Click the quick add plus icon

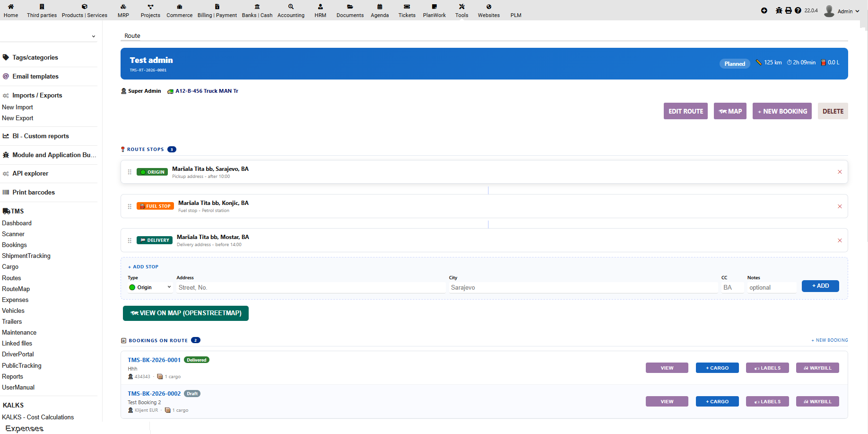(764, 10)
